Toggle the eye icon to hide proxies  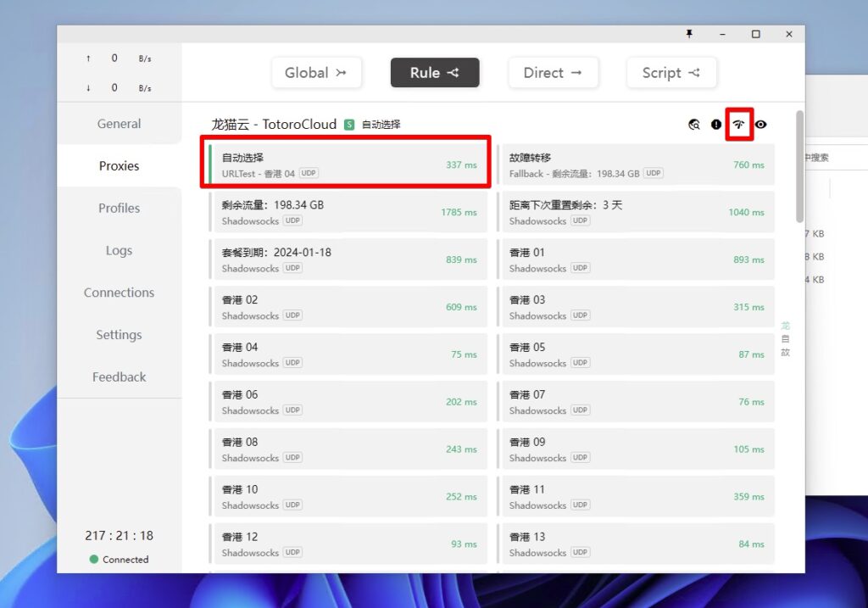[761, 125]
